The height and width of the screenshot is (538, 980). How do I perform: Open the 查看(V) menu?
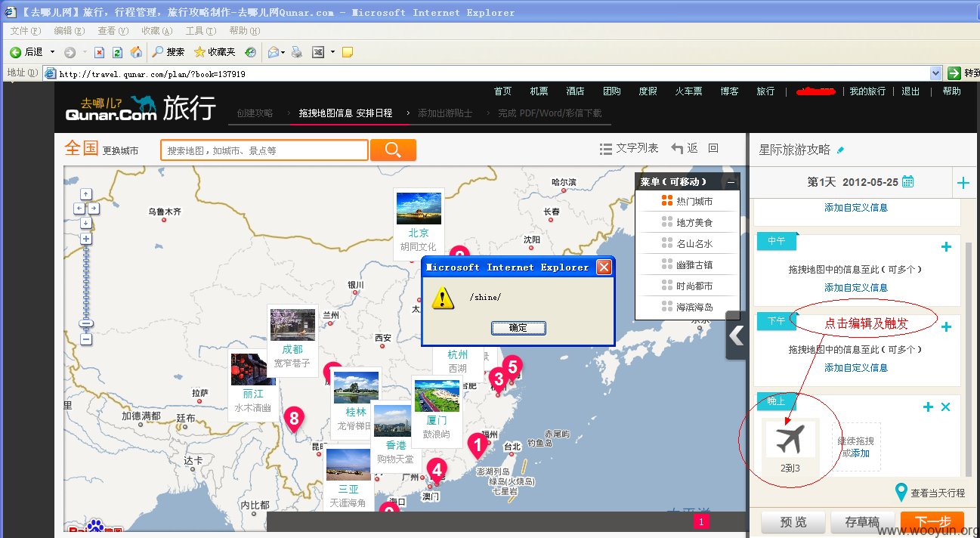113,31
